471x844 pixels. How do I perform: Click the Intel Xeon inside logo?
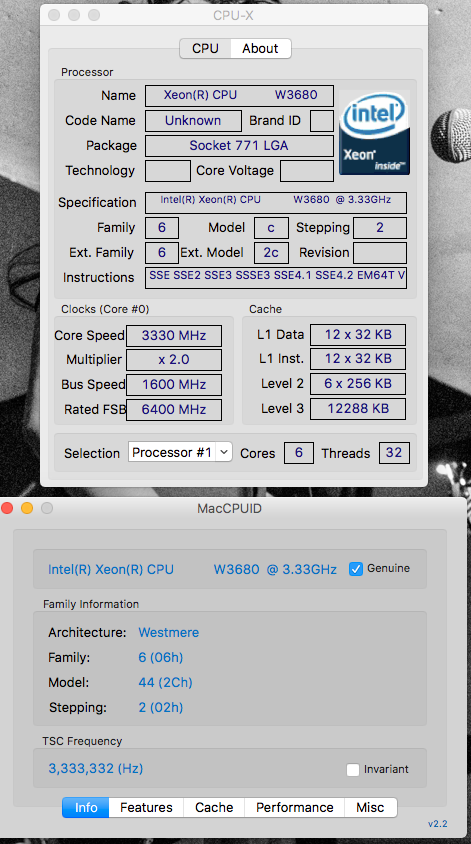pos(374,133)
